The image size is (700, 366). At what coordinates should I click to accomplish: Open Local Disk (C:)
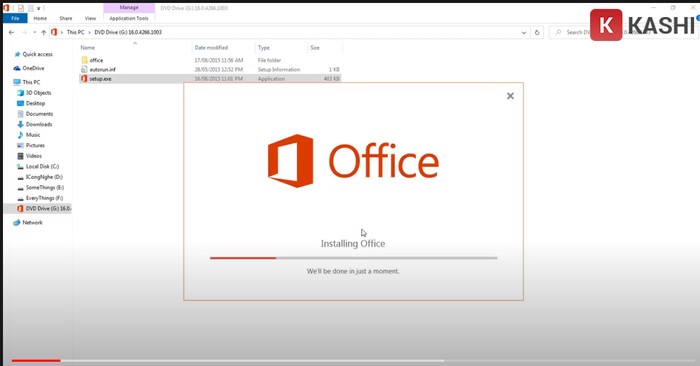[x=42, y=166]
